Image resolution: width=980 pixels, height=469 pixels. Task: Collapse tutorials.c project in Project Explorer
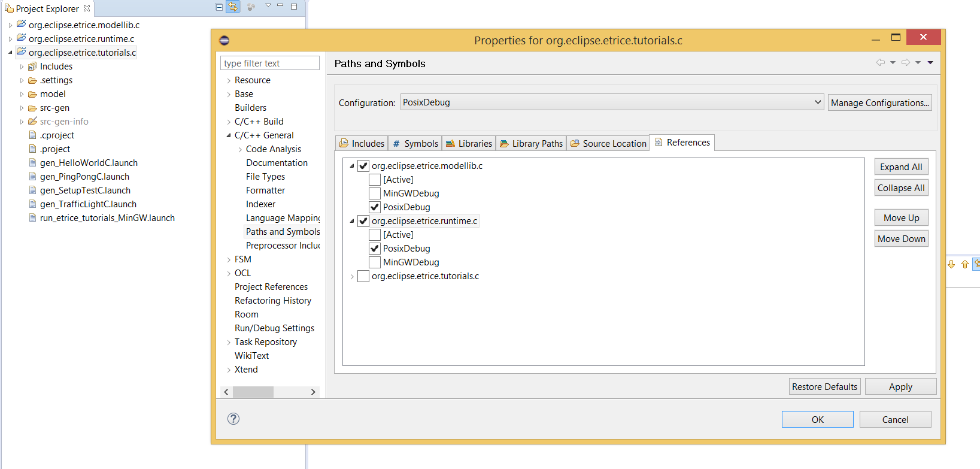(10, 53)
